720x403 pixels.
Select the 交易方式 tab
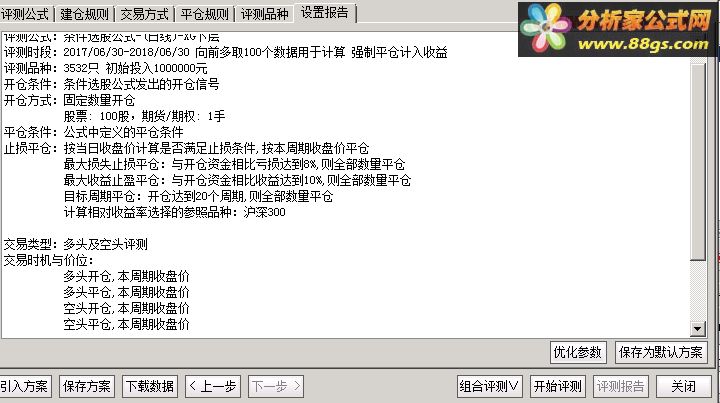pyautogui.click(x=145, y=14)
